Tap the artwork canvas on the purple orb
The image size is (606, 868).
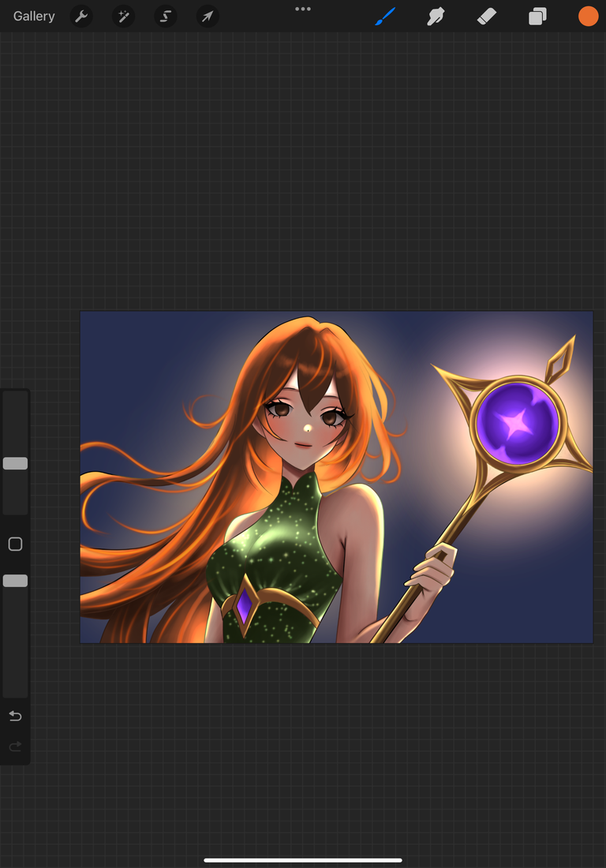click(x=518, y=424)
